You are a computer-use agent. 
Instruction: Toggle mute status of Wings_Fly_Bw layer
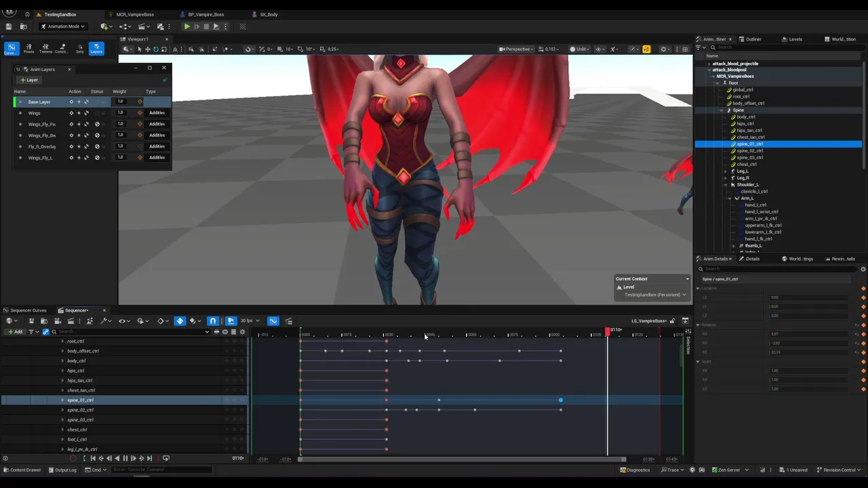(97, 136)
